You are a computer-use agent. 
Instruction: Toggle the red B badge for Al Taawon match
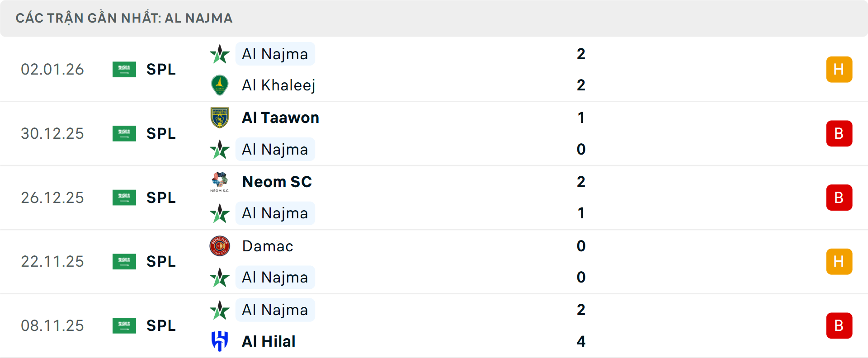click(839, 133)
